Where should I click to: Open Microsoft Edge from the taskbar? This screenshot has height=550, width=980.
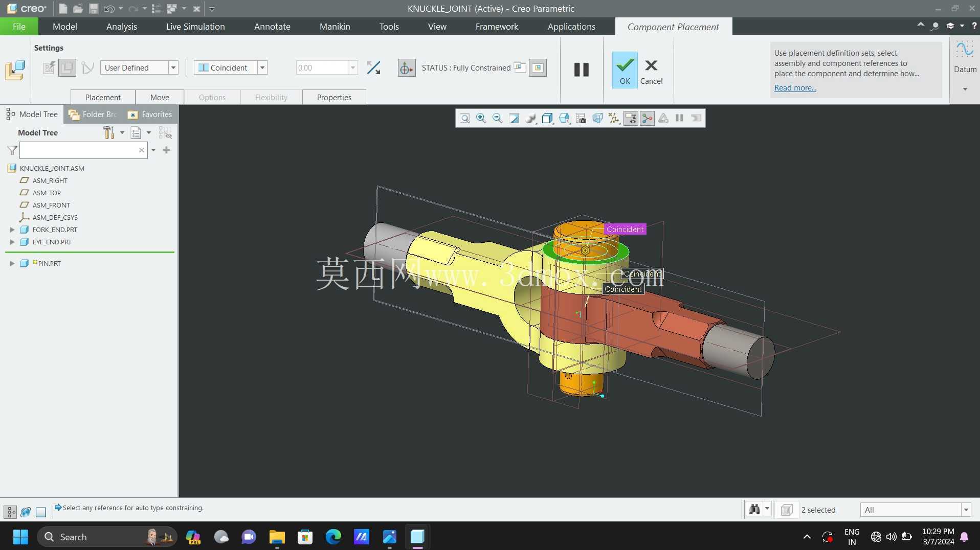pyautogui.click(x=333, y=537)
